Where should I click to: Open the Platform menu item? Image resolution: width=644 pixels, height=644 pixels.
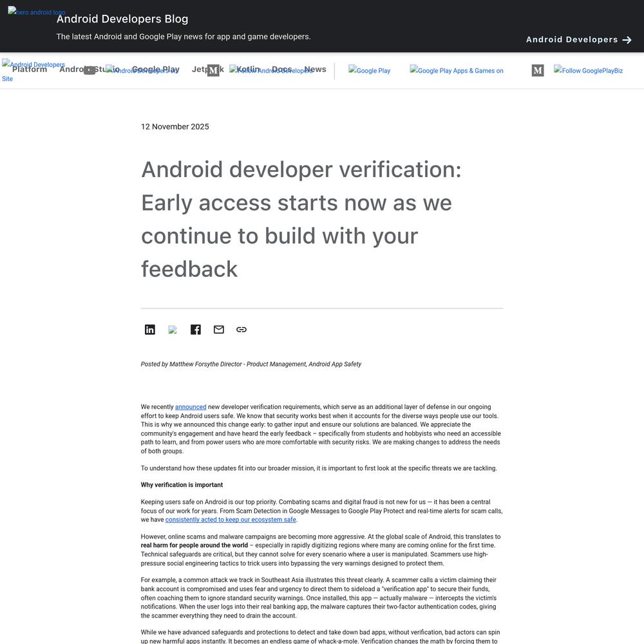[x=30, y=70]
